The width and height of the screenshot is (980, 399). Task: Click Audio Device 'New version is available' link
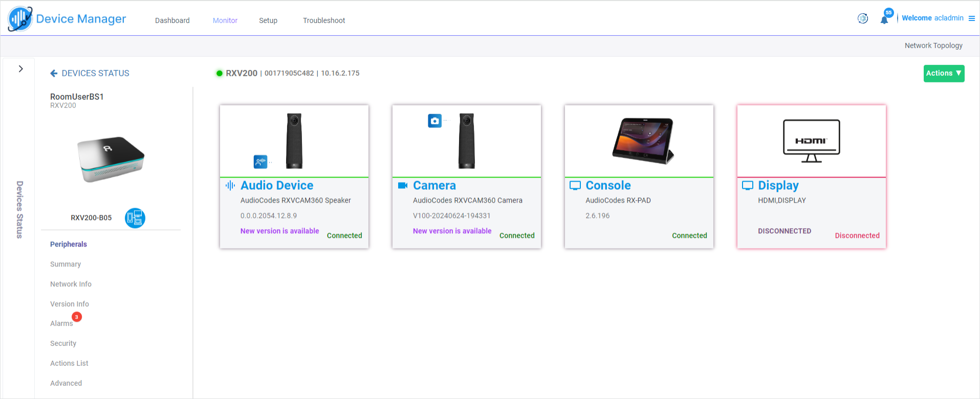pyautogui.click(x=279, y=231)
